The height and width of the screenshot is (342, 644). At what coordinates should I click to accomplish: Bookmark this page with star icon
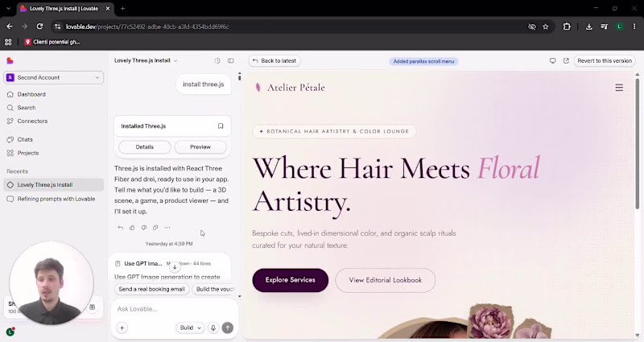click(x=546, y=27)
